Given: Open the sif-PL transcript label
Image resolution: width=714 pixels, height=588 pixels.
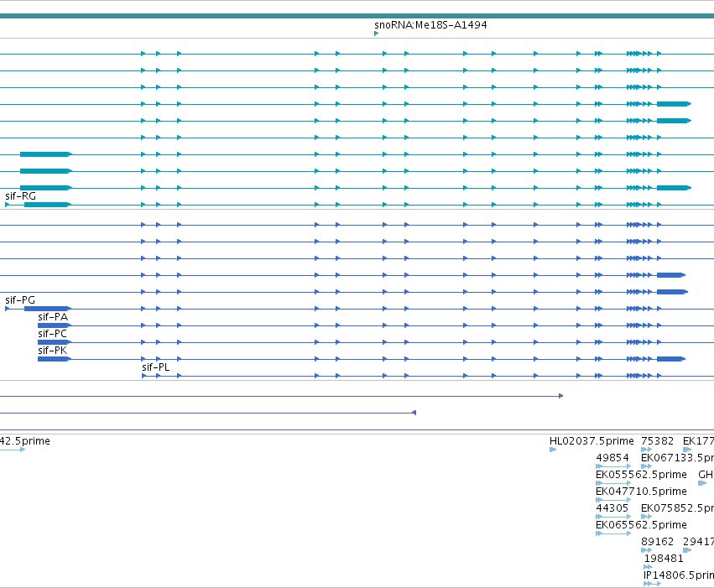Looking at the screenshot, I should pyautogui.click(x=156, y=367).
